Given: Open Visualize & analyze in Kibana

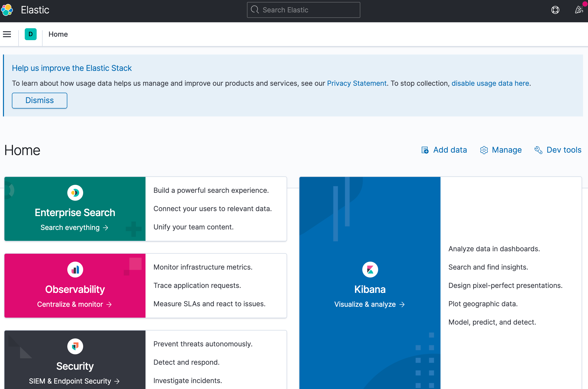Looking at the screenshot, I should coord(369,305).
